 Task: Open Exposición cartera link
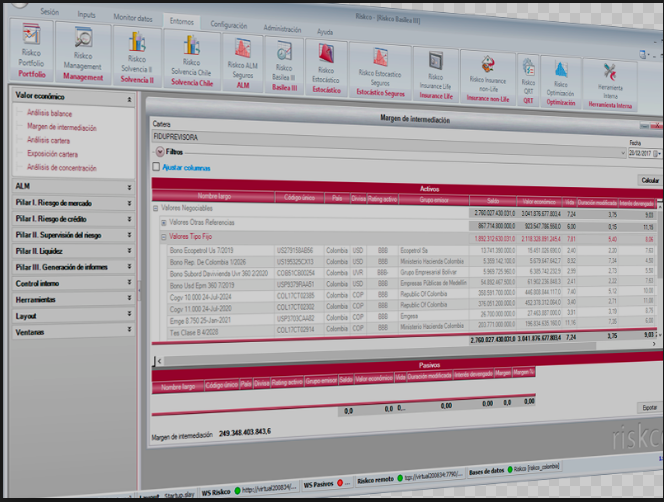pos(53,154)
